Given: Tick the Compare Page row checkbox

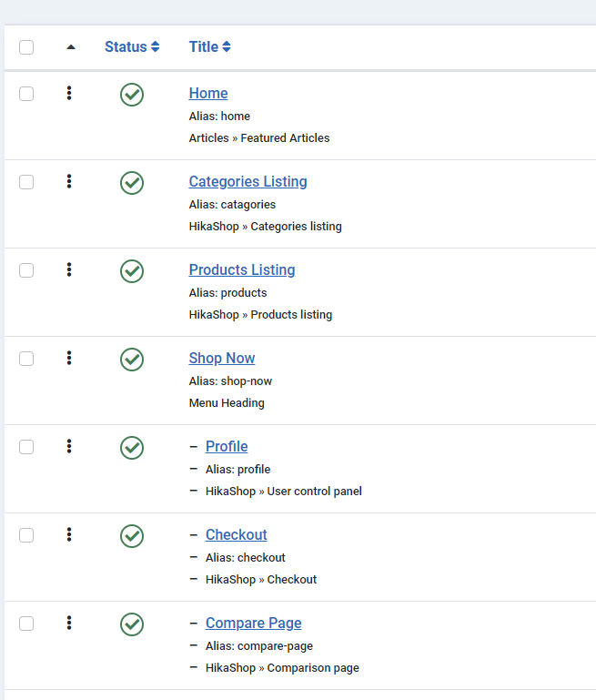Looking at the screenshot, I should 26,624.
